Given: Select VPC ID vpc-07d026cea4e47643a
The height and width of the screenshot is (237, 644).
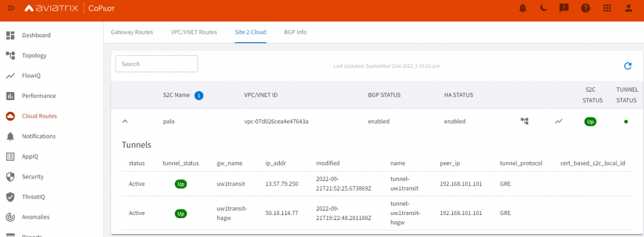Looking at the screenshot, I should pos(276,121).
